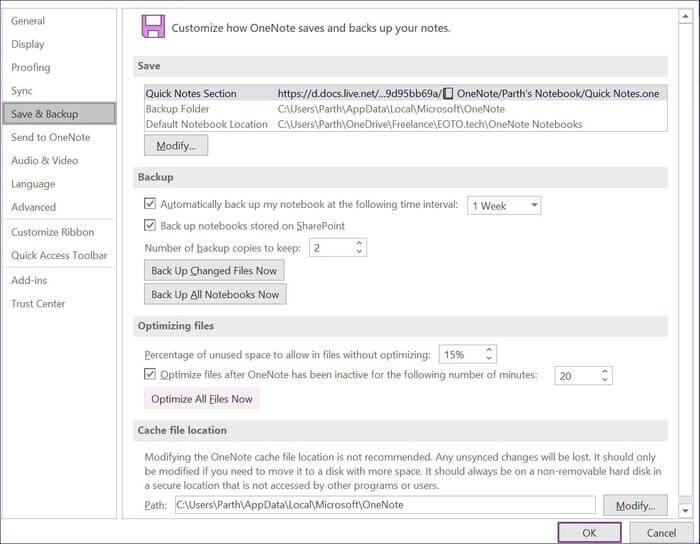This screenshot has height=544, width=700.
Task: Click OK to confirm options
Action: (589, 532)
